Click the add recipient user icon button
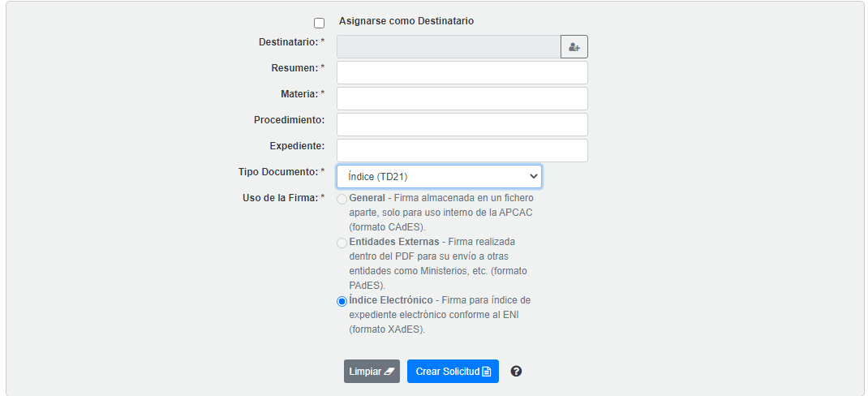The height and width of the screenshot is (396, 868). tap(574, 47)
